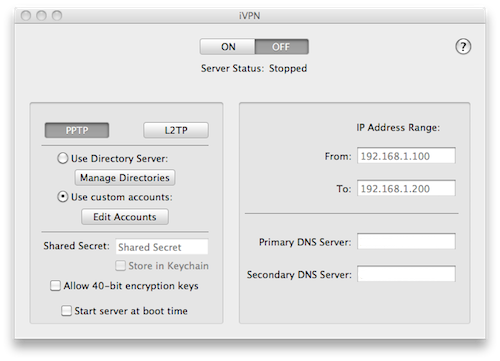
Task: Minimize the iVPN window
Action: pyautogui.click(x=41, y=15)
